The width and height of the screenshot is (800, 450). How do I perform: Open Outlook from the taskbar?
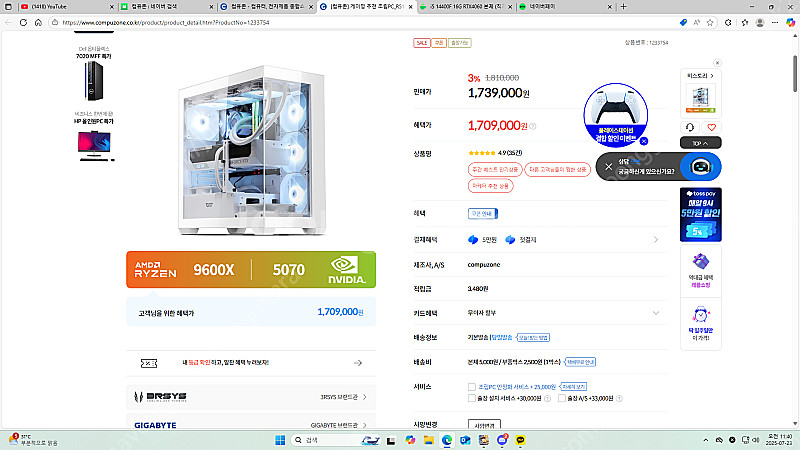click(x=465, y=440)
